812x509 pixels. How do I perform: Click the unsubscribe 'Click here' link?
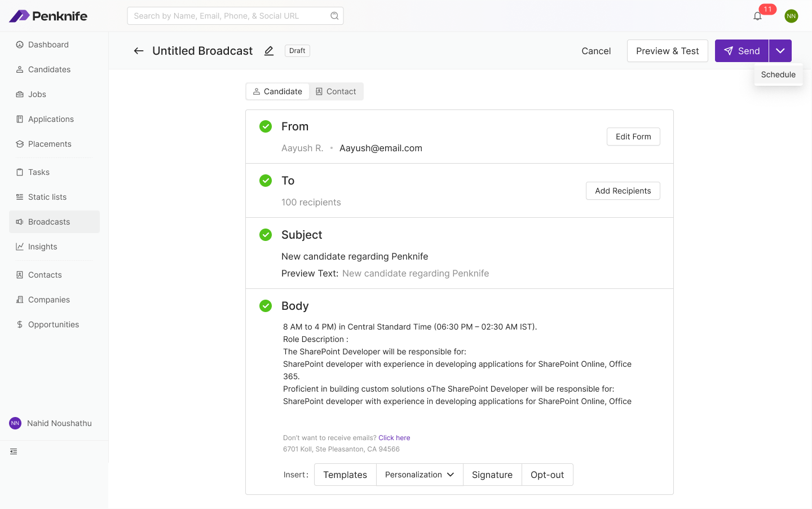tap(394, 438)
